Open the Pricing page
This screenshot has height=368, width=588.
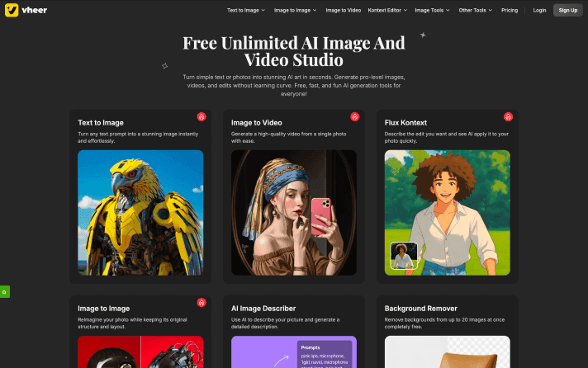pos(510,11)
